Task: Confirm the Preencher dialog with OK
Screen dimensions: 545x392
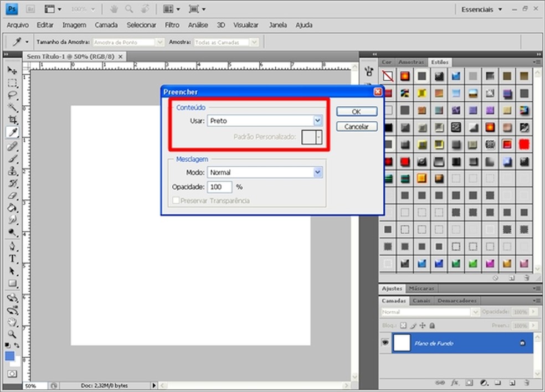Action: [x=356, y=112]
